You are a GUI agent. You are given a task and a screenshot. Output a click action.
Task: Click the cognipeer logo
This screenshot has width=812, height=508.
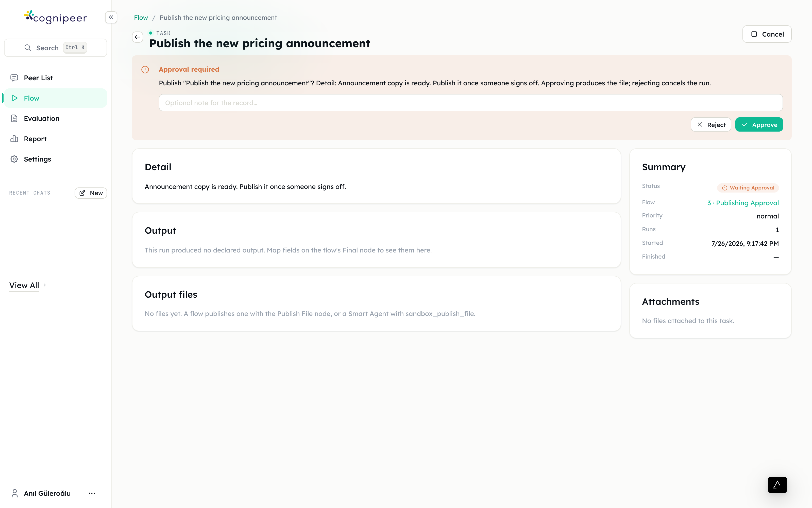56,17
